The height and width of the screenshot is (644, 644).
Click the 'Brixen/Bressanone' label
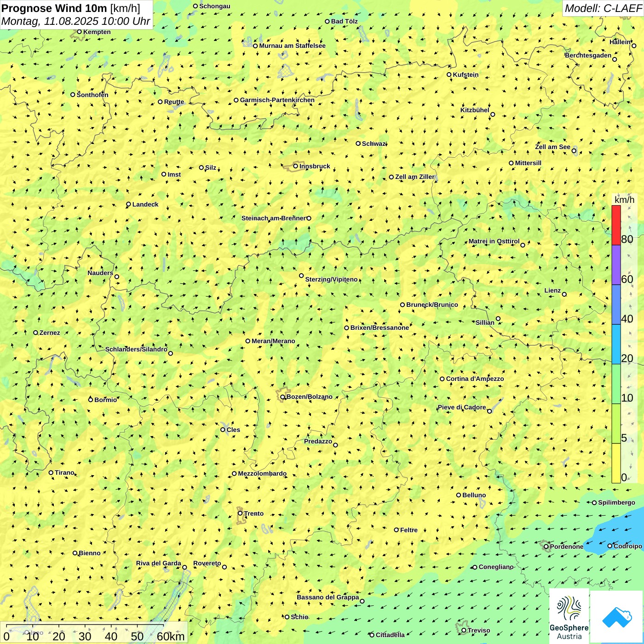click(x=379, y=328)
